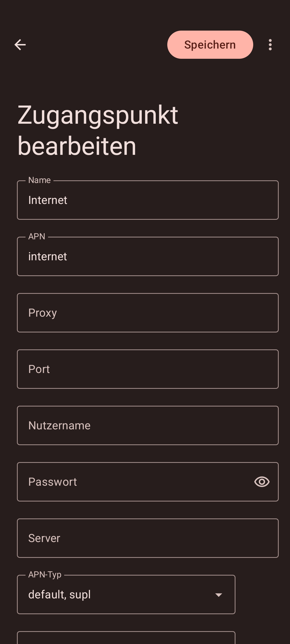Tap the floating 'APN' field label
Viewport: 290px width, 644px height.
[37, 236]
